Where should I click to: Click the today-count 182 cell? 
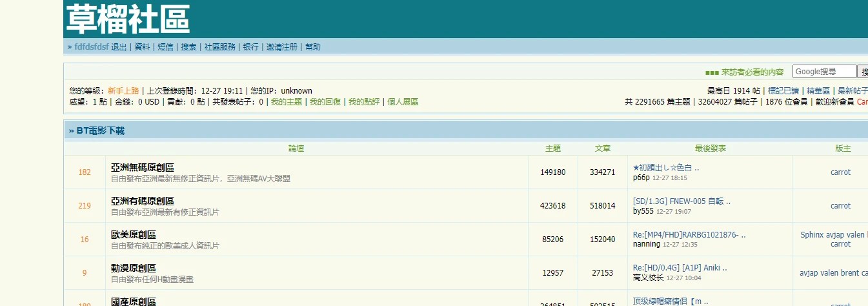click(85, 172)
